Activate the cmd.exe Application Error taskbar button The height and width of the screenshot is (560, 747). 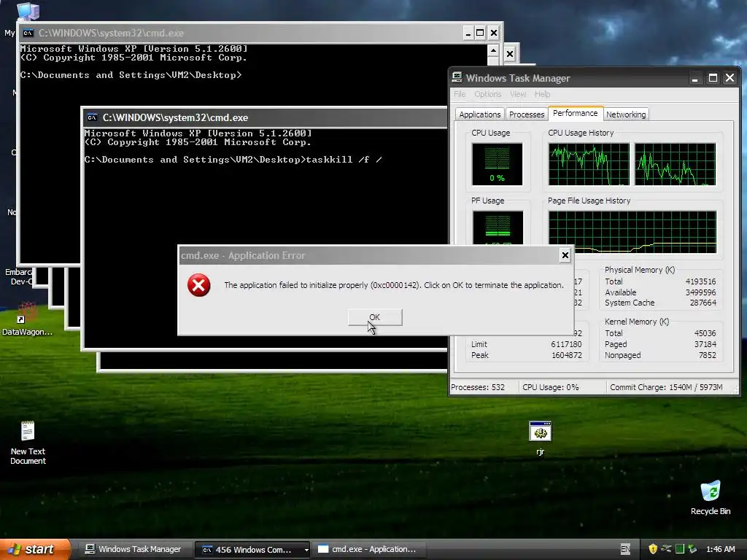point(367,549)
